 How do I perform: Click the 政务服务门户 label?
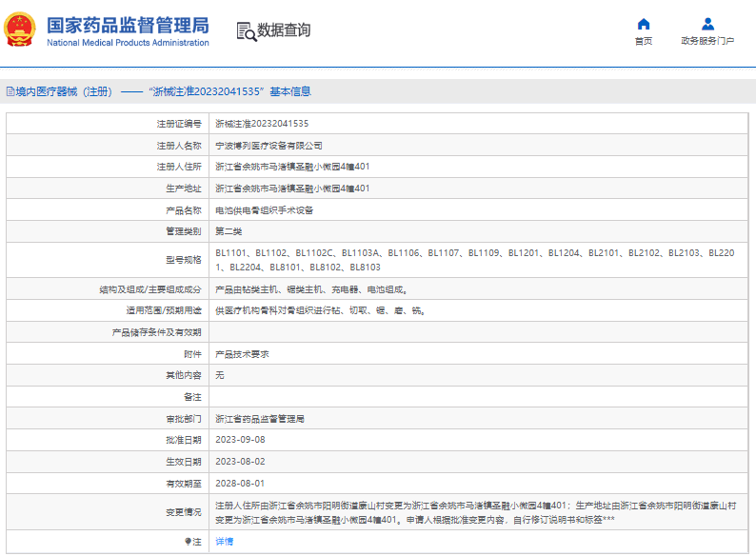[707, 41]
